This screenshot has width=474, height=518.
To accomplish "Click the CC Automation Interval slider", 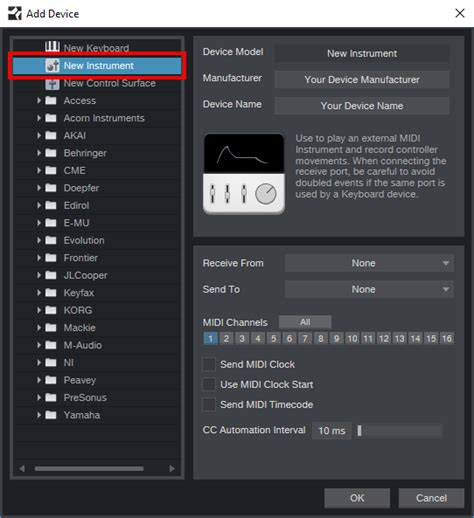I will [399, 430].
